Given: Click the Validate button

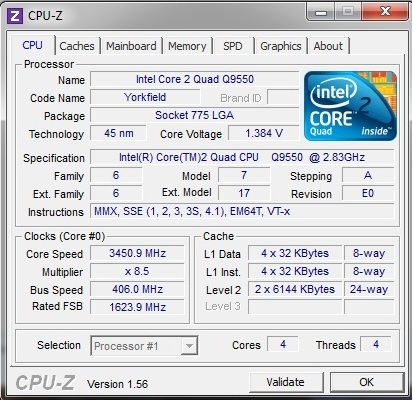Looking at the screenshot, I should coord(286,382).
